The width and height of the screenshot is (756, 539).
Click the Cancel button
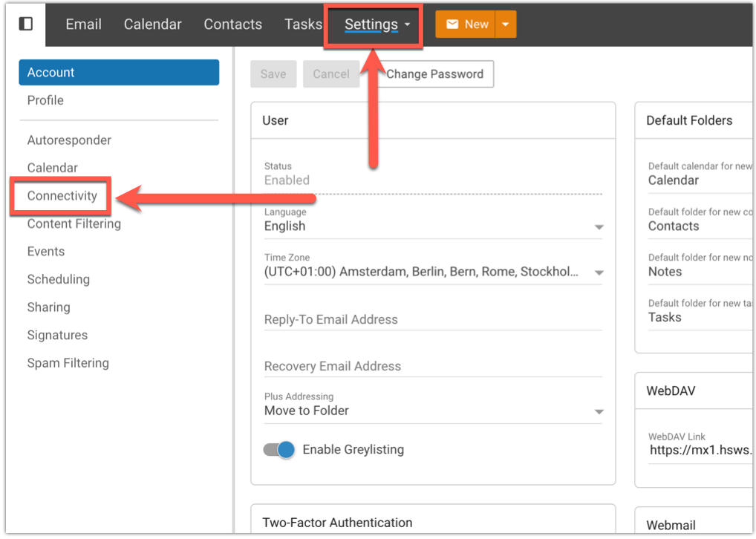point(331,74)
